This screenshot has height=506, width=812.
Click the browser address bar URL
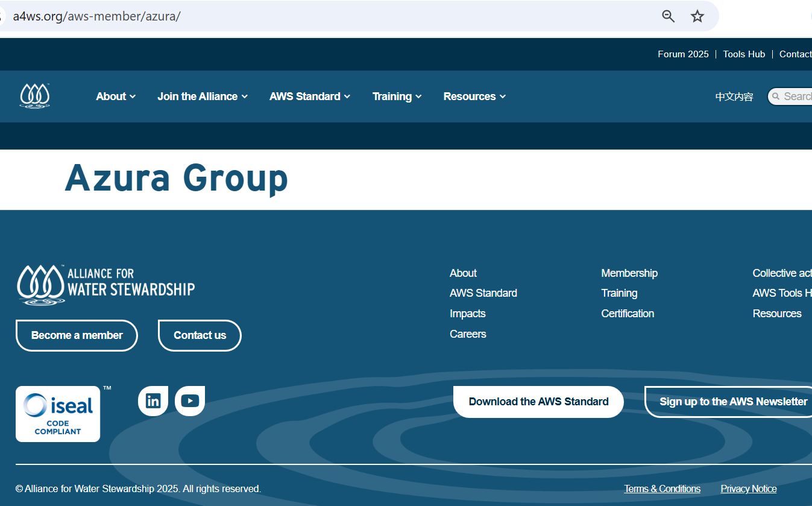97,16
